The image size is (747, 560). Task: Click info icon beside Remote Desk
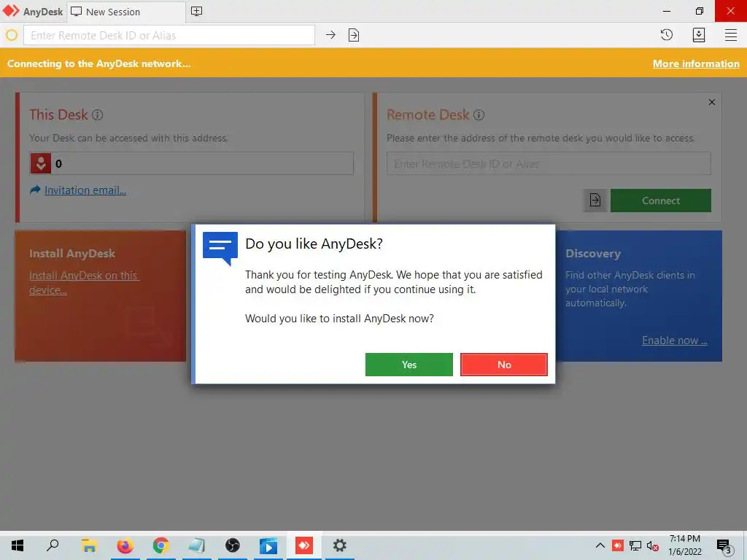(x=479, y=114)
